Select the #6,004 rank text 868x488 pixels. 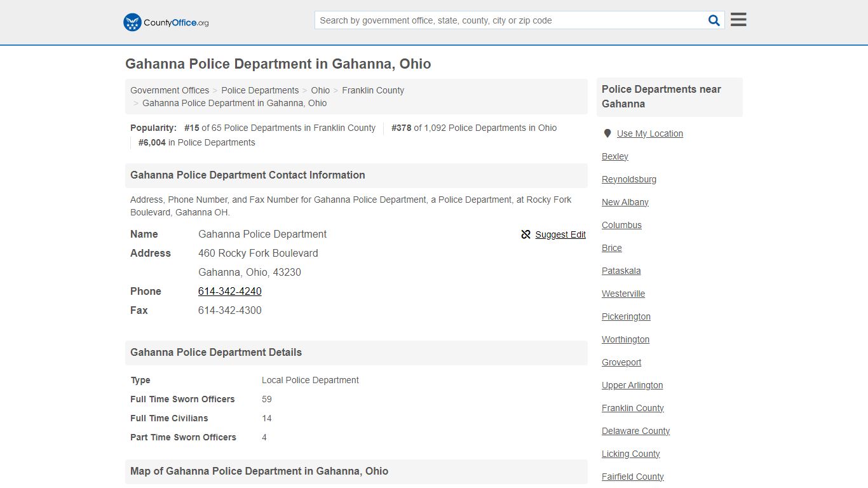152,142
